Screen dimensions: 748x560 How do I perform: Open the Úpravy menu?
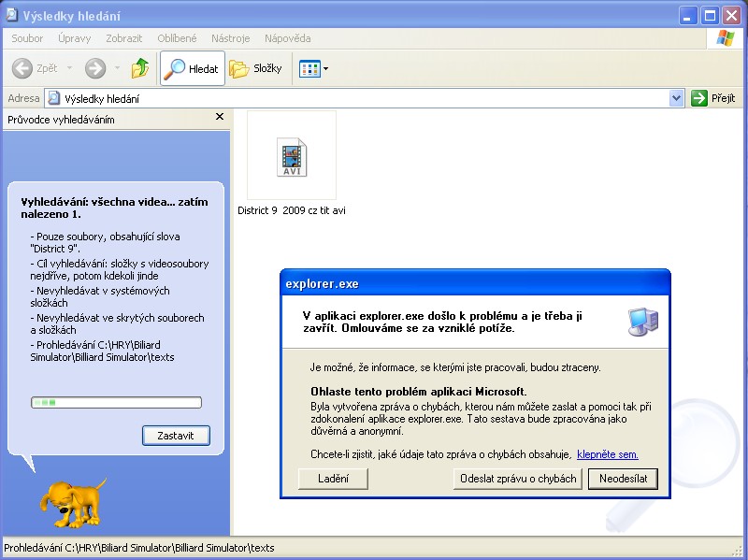point(75,38)
